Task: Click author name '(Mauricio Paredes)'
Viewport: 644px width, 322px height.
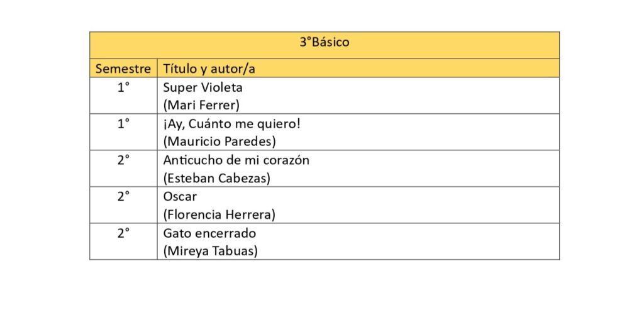Action: pyautogui.click(x=219, y=142)
